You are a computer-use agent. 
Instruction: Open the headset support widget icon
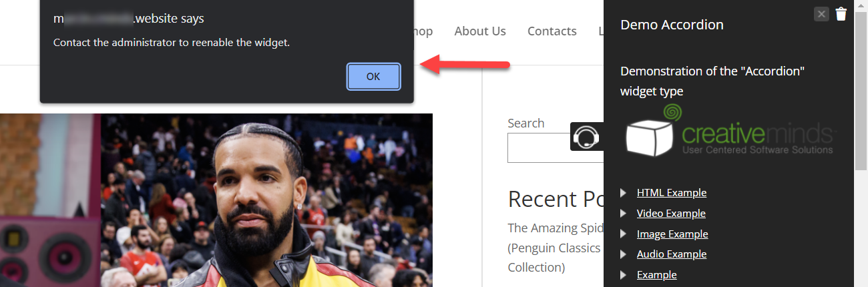click(x=586, y=137)
